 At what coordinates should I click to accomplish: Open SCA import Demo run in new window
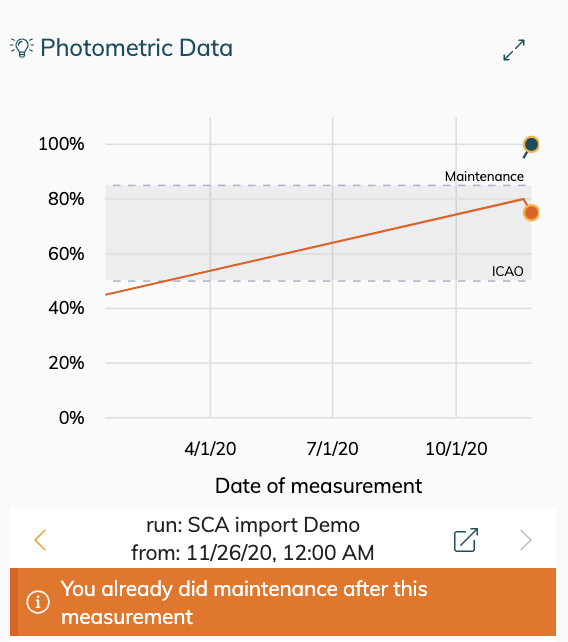[466, 540]
